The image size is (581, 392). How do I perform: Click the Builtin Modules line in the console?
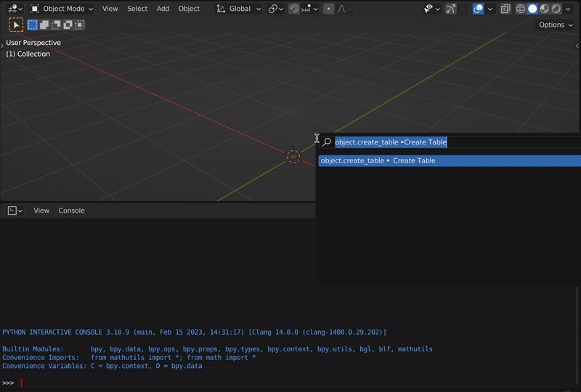[217, 349]
